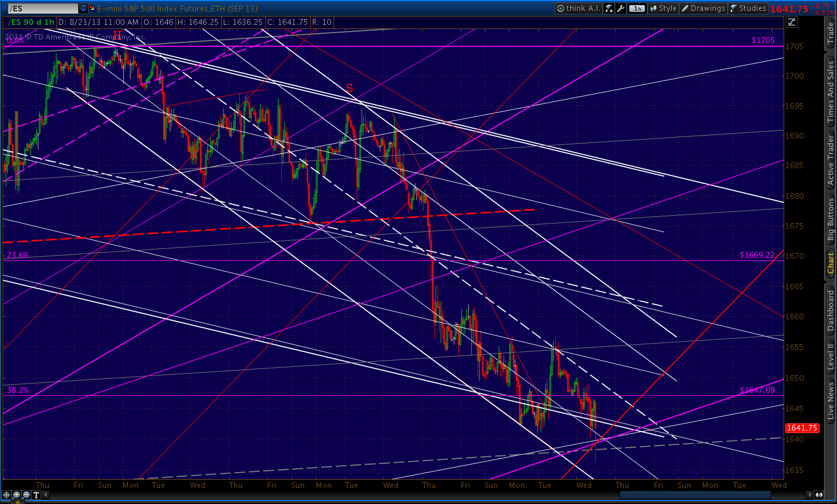The image size is (837, 504).
Task: Open chart settings wrench icon
Action: coord(620,8)
